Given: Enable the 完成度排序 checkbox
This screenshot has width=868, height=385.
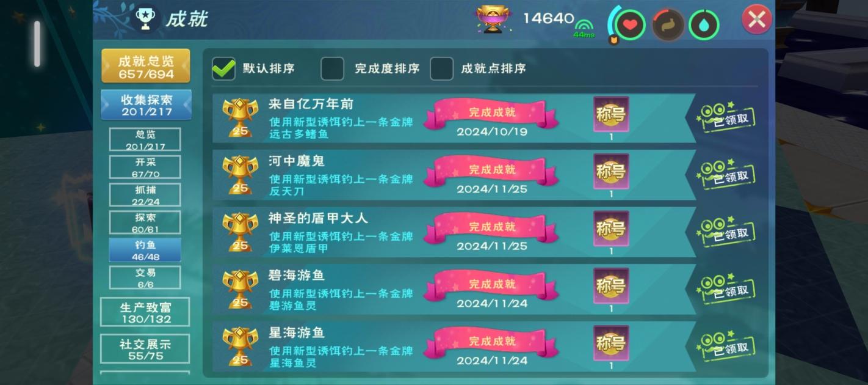Looking at the screenshot, I should 332,68.
